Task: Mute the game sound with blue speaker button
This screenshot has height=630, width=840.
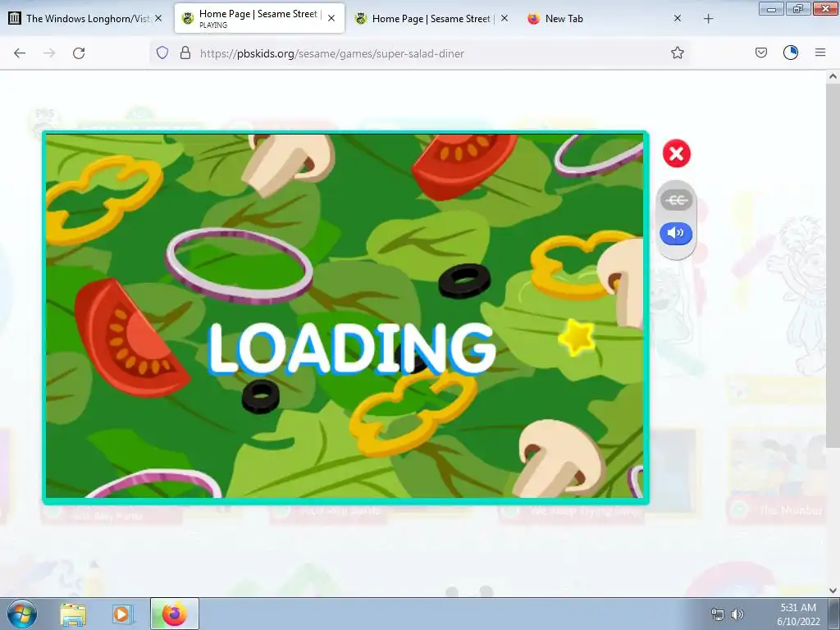Action: point(676,233)
